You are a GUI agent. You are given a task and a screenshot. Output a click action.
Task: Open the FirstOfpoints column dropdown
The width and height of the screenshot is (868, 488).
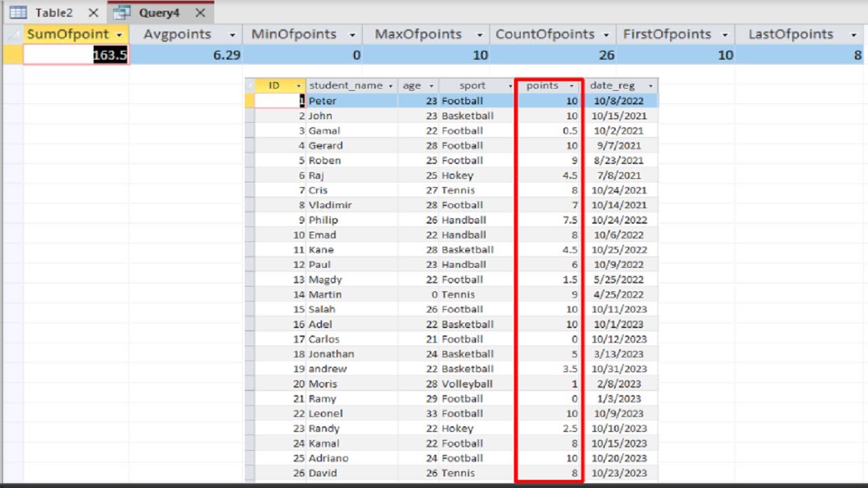(726, 35)
